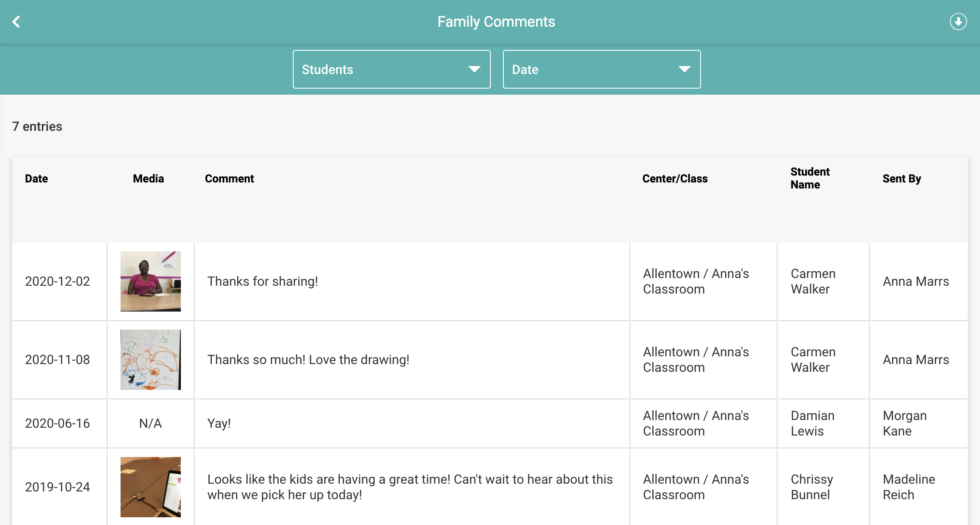
Task: Click the Sent By column header
Action: [x=902, y=179]
